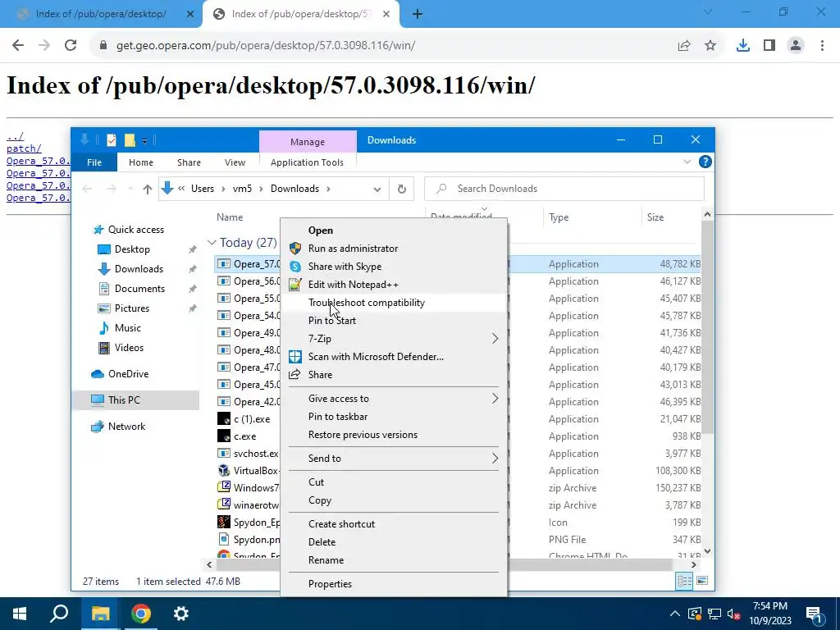
Task: Open Chrome tab search chevron
Action: [x=708, y=11]
